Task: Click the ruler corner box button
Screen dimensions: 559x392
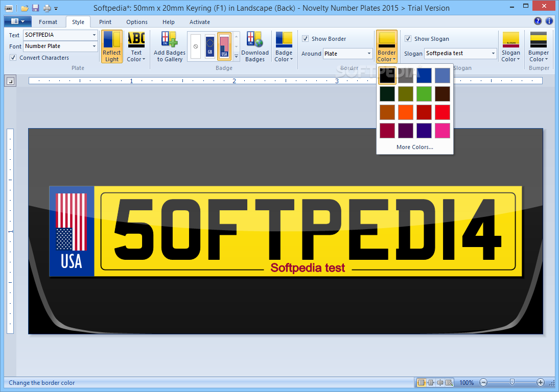Action: click(10, 81)
